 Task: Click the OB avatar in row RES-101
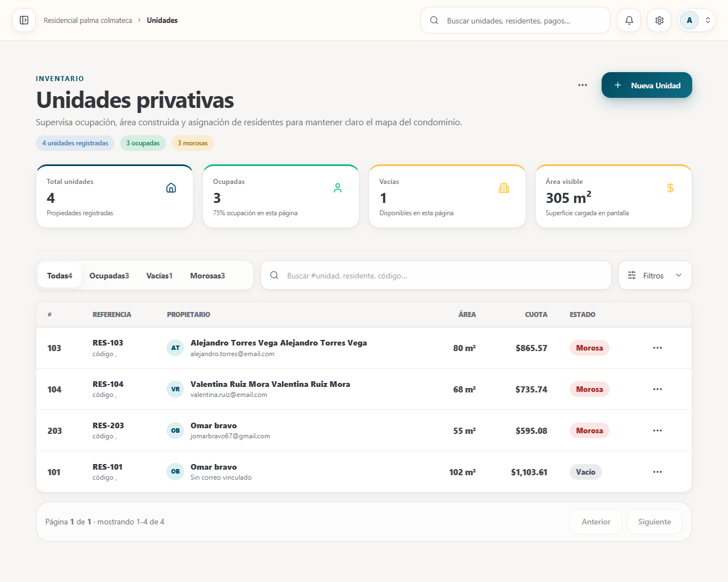pos(176,472)
